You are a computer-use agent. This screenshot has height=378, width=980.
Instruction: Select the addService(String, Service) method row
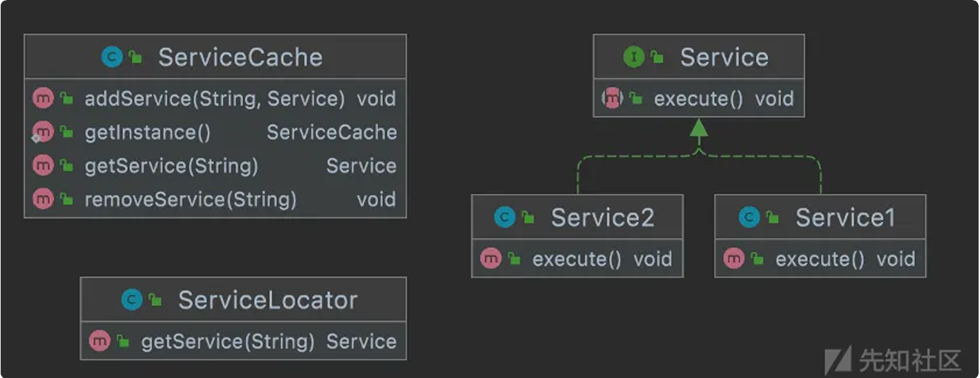(214, 99)
